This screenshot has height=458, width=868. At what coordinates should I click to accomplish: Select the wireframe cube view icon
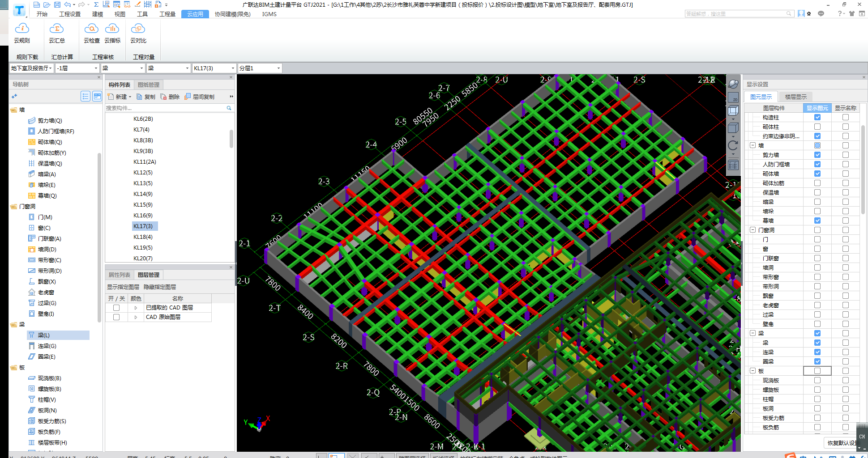(x=733, y=110)
